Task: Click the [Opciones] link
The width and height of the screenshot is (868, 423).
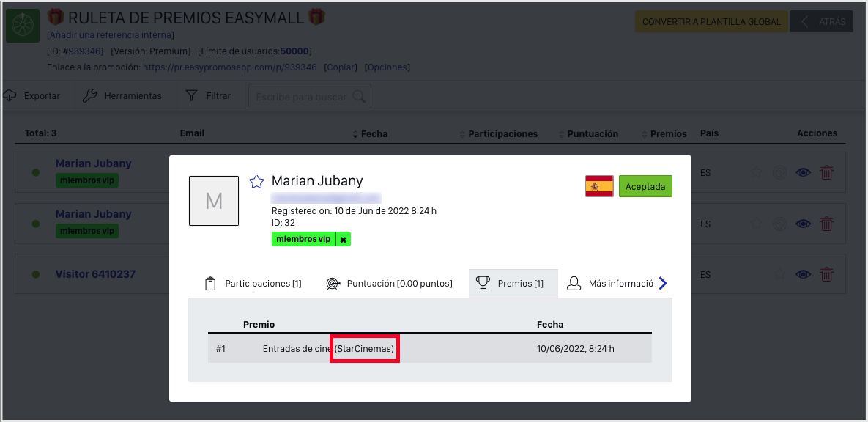Action: point(387,67)
